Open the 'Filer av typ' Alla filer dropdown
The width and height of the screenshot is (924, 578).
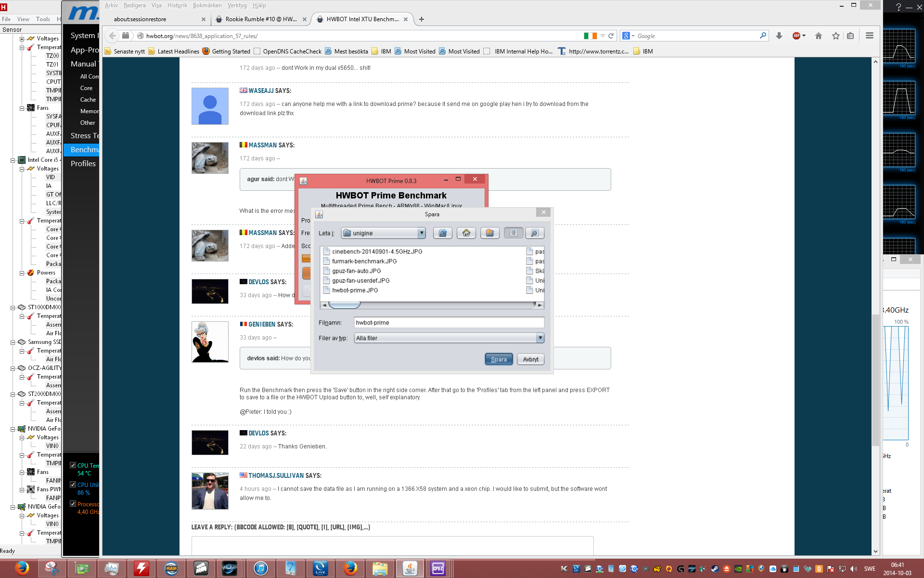pos(540,338)
